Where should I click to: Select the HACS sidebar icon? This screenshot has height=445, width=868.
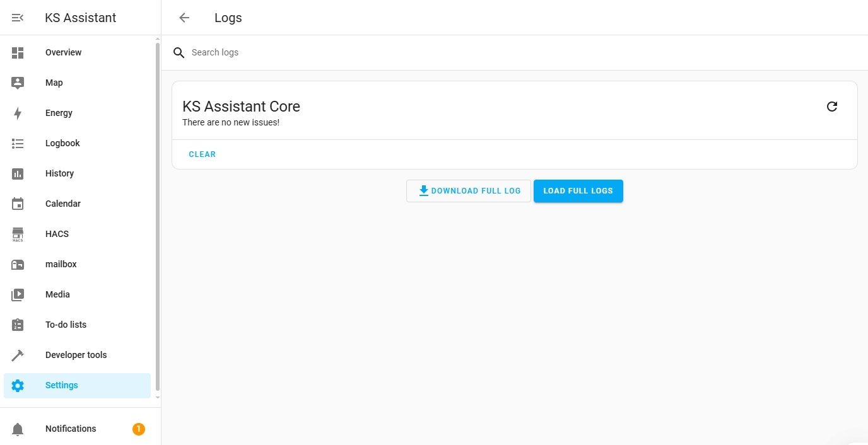(x=18, y=234)
